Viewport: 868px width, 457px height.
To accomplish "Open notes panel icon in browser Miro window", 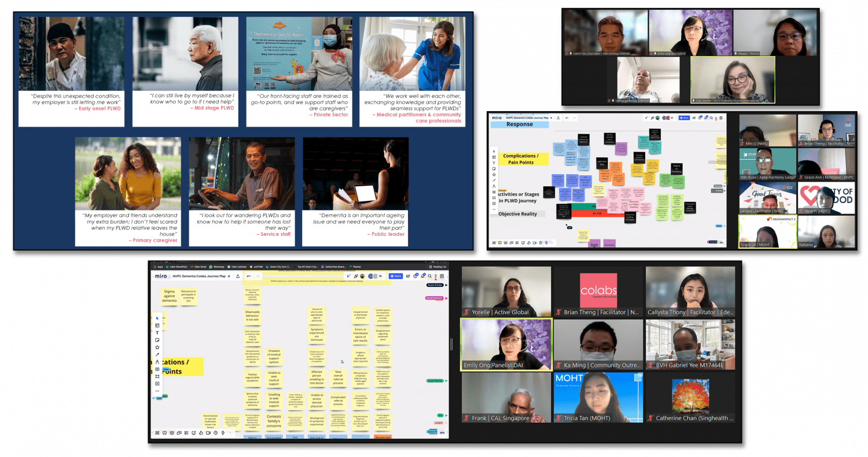I will coord(442,276).
